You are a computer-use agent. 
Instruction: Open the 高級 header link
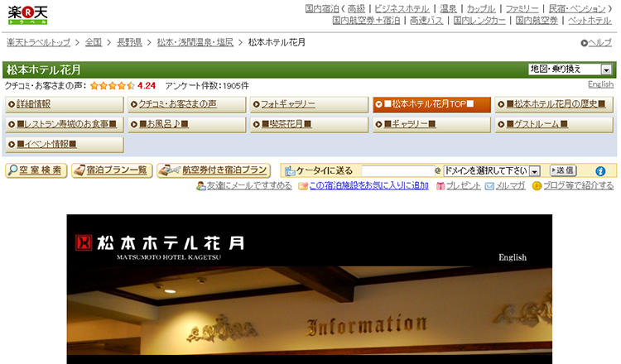pos(356,9)
